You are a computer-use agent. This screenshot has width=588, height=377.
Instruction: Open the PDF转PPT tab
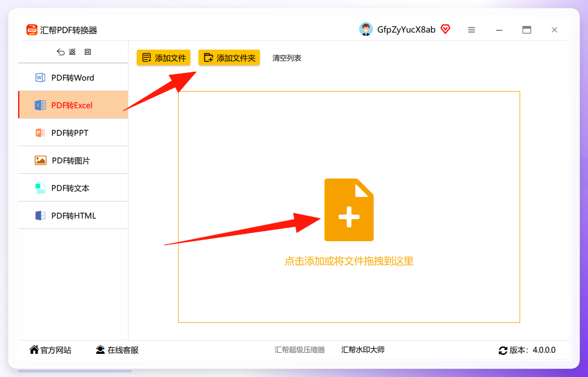point(73,133)
